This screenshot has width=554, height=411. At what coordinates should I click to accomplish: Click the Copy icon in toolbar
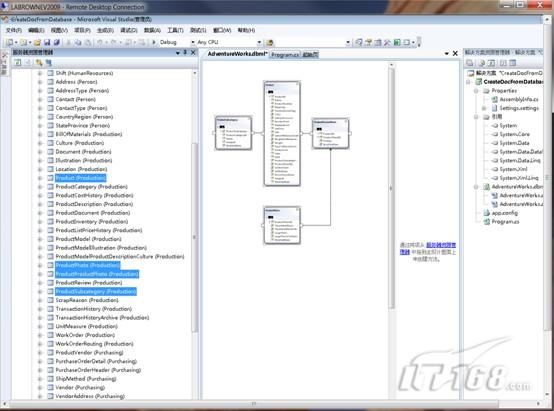pos(78,42)
